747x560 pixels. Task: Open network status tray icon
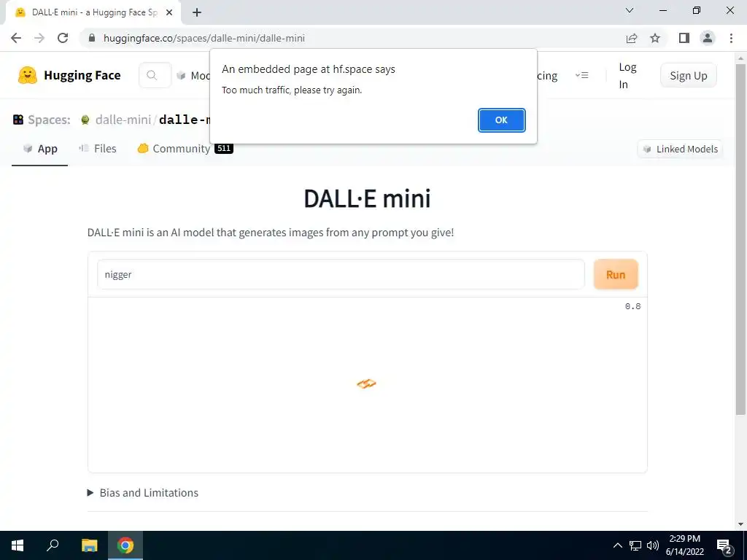click(x=635, y=545)
